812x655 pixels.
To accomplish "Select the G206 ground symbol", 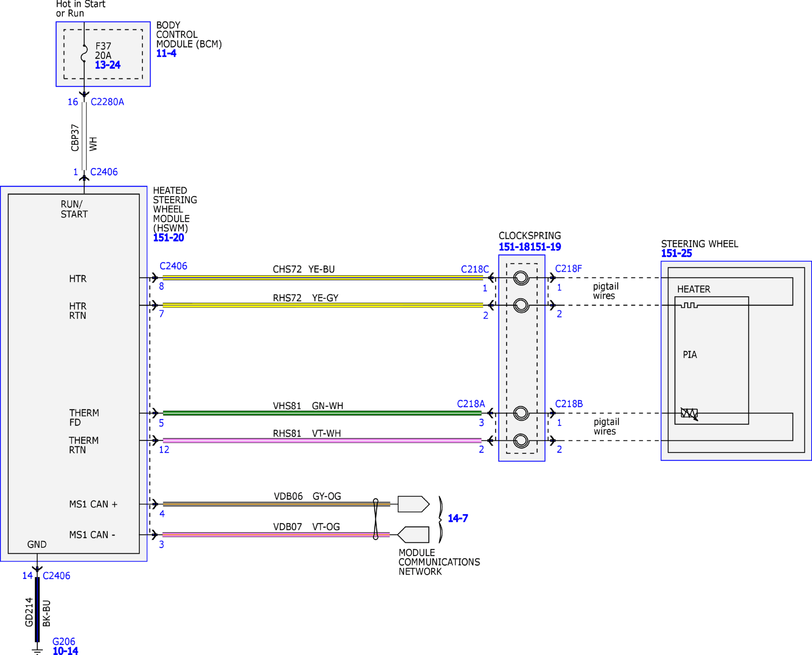I will click(x=37, y=649).
